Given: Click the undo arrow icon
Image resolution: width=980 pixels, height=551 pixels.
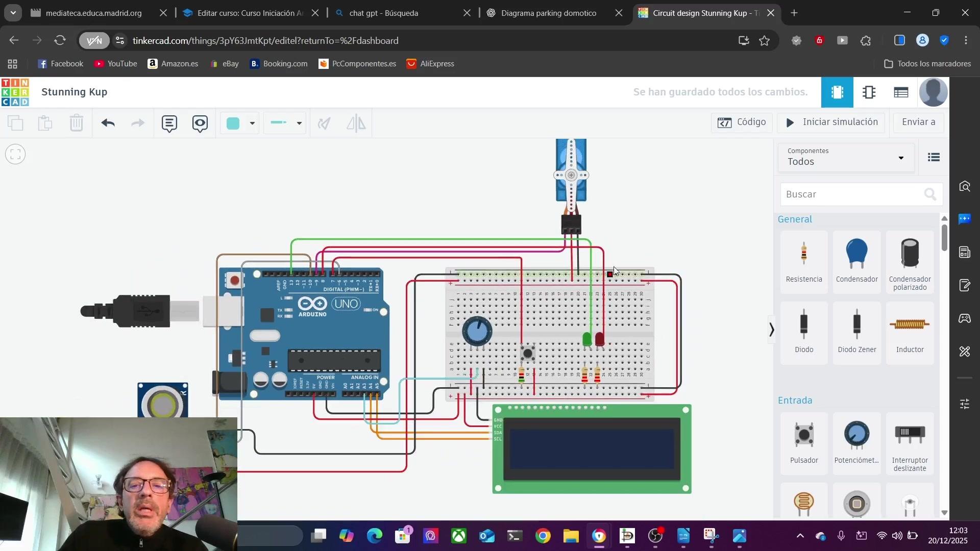Looking at the screenshot, I should 108,123.
